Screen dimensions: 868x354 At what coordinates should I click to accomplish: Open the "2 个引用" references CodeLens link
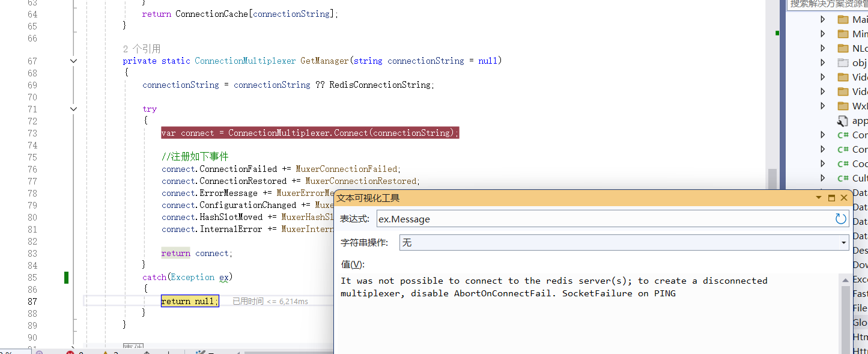(x=141, y=49)
